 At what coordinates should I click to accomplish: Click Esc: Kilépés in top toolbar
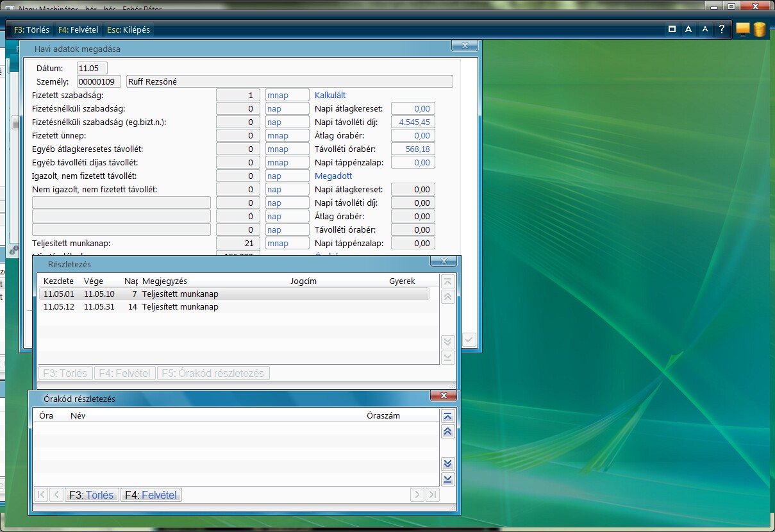(x=129, y=30)
